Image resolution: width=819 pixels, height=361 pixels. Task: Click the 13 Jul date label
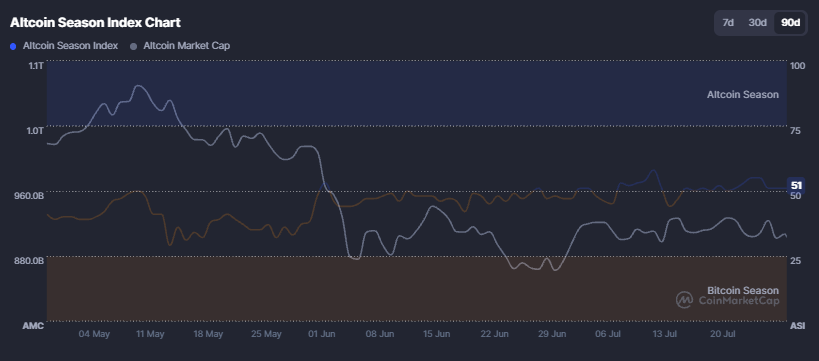pos(665,334)
